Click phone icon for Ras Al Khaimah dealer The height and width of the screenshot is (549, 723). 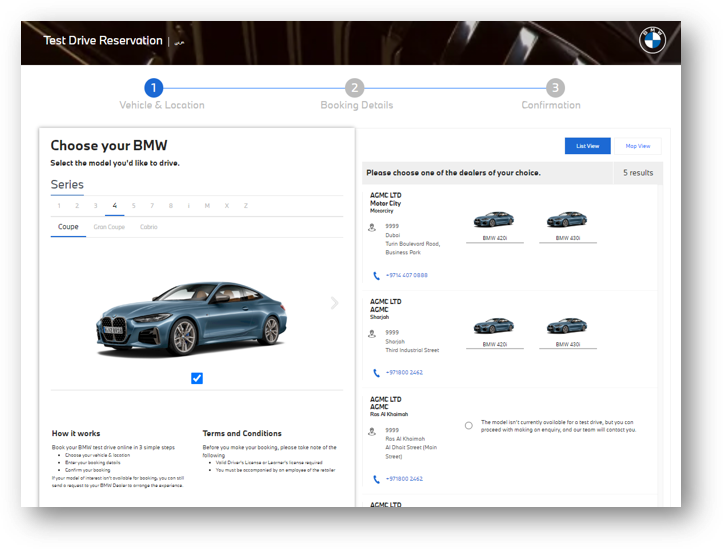[376, 479]
